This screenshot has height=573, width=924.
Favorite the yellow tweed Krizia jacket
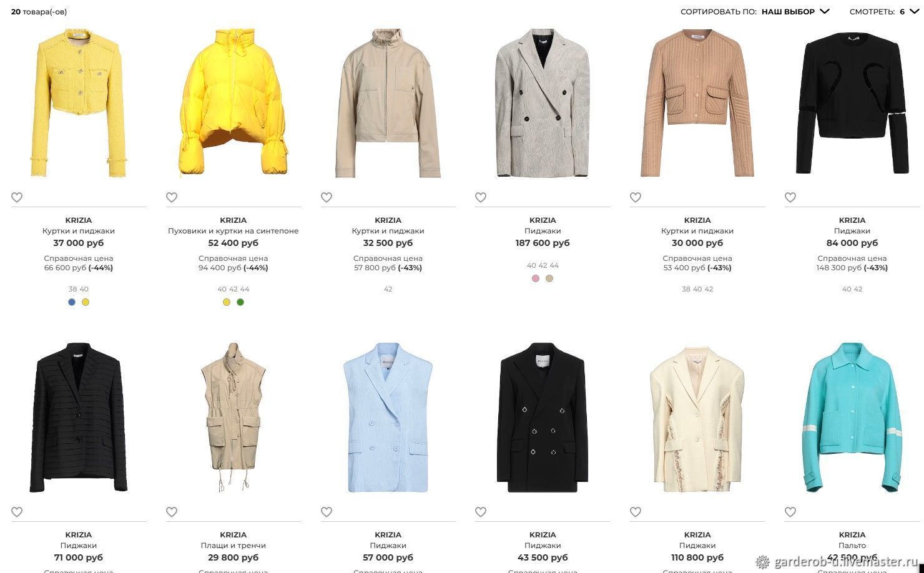(17, 197)
